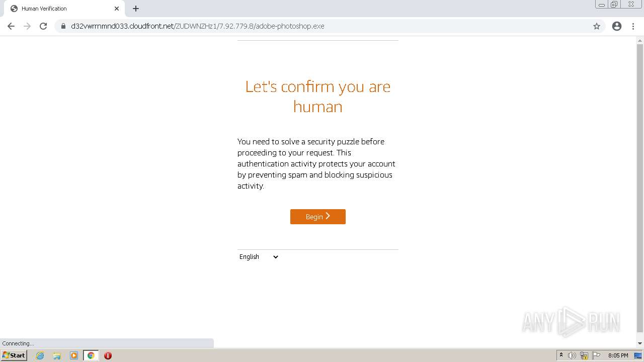Click the browser forward arrow
Viewport: 644px width, 362px height.
coord(27,26)
